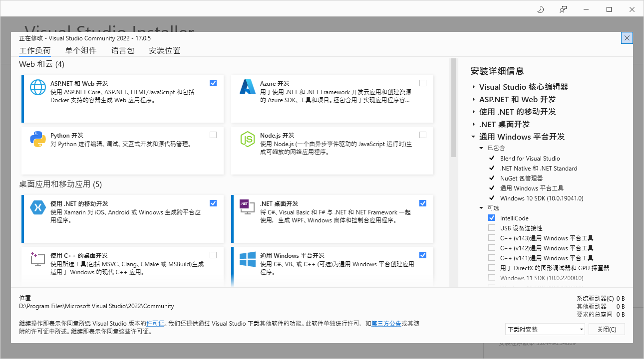Open the 许可证 license link

point(155,324)
